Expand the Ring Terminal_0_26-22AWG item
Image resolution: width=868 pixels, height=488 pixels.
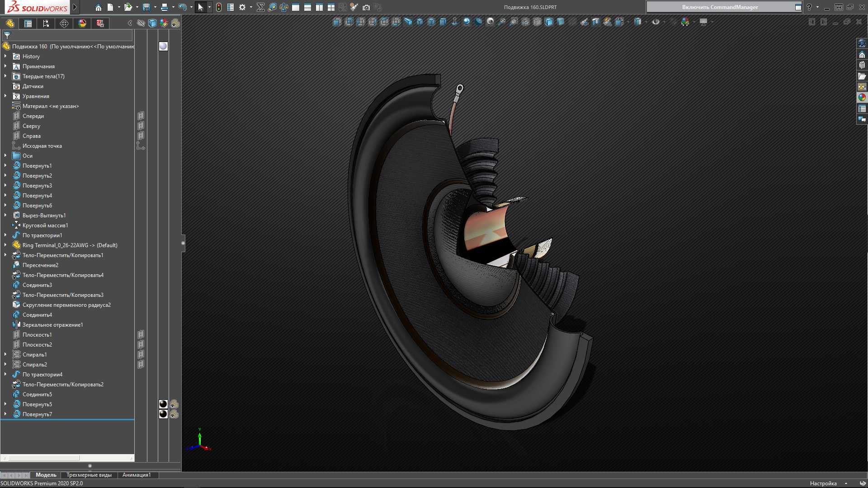click(x=5, y=245)
